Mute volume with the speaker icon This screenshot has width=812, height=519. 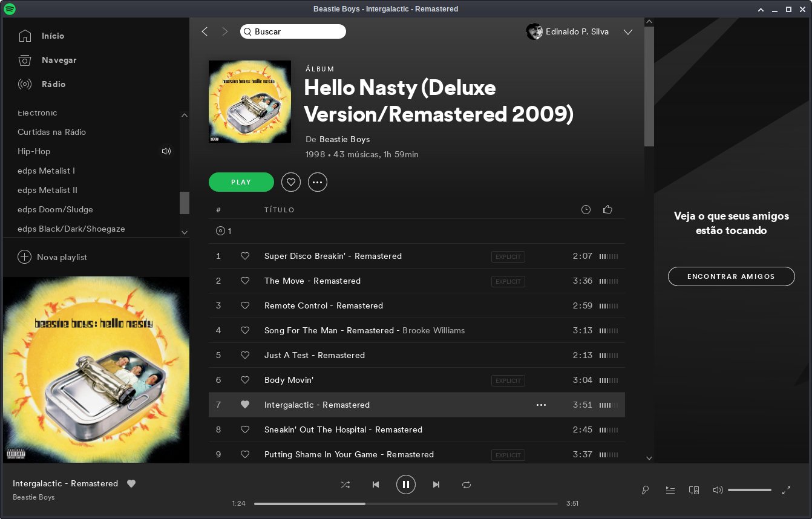718,490
